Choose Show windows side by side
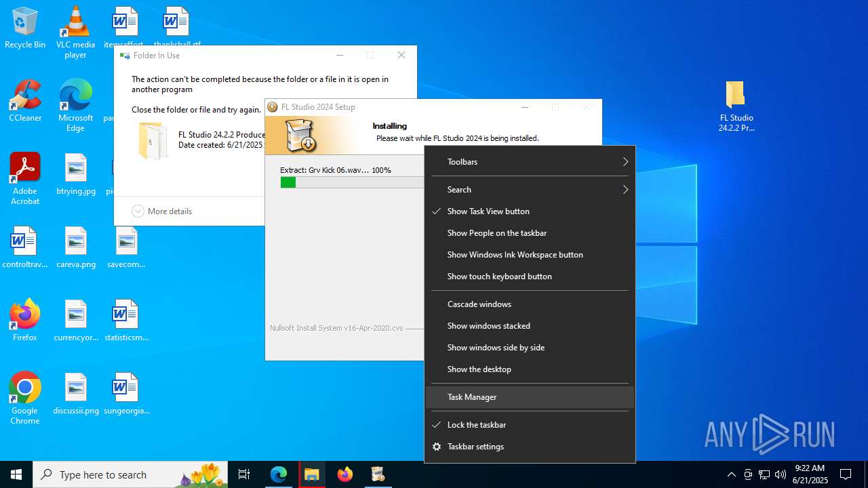The image size is (868, 488). point(530,348)
